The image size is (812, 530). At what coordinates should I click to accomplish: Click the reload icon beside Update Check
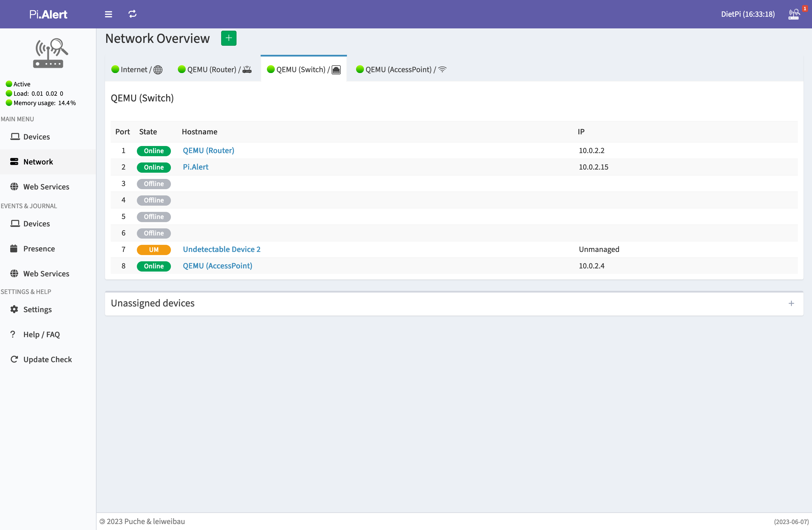[x=14, y=359]
